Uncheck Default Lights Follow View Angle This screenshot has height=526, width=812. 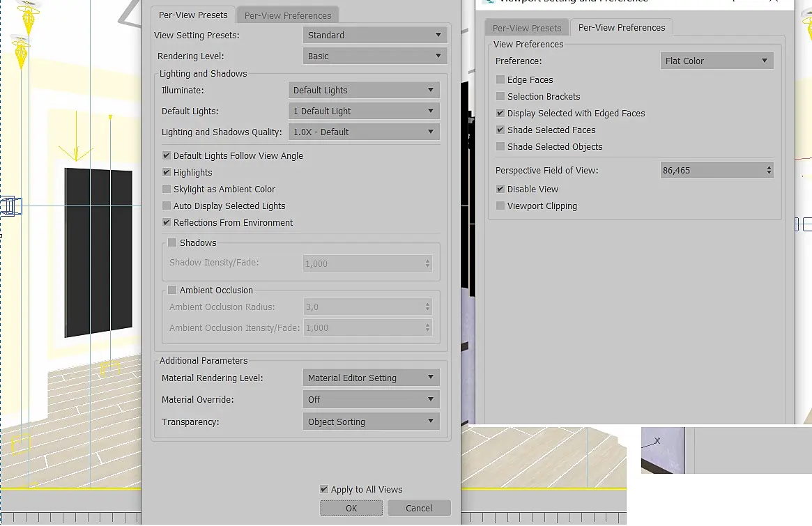[x=166, y=155]
